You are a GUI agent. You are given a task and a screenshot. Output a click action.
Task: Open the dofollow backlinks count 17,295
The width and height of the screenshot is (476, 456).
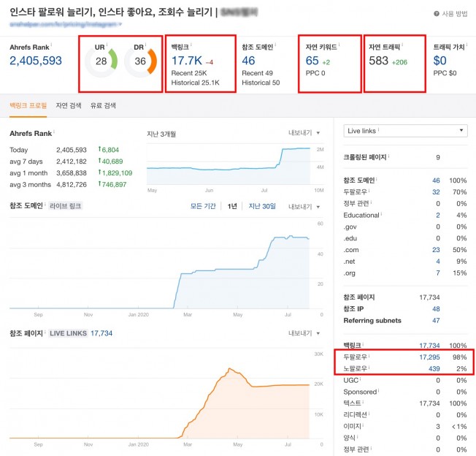(x=429, y=357)
